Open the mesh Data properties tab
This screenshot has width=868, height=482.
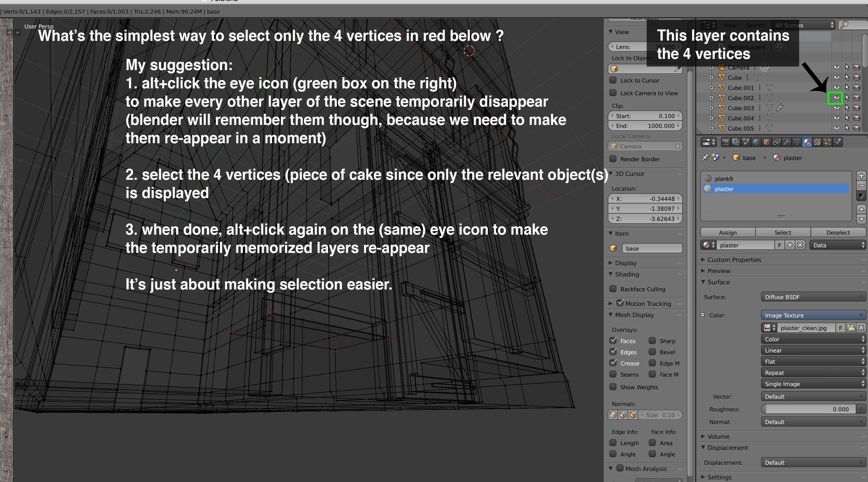coord(797,142)
